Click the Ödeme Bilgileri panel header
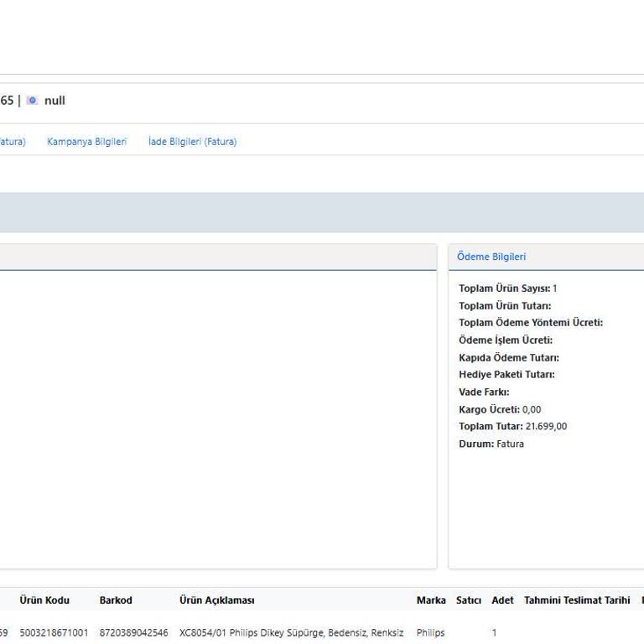The height and width of the screenshot is (644, 644). point(491,257)
